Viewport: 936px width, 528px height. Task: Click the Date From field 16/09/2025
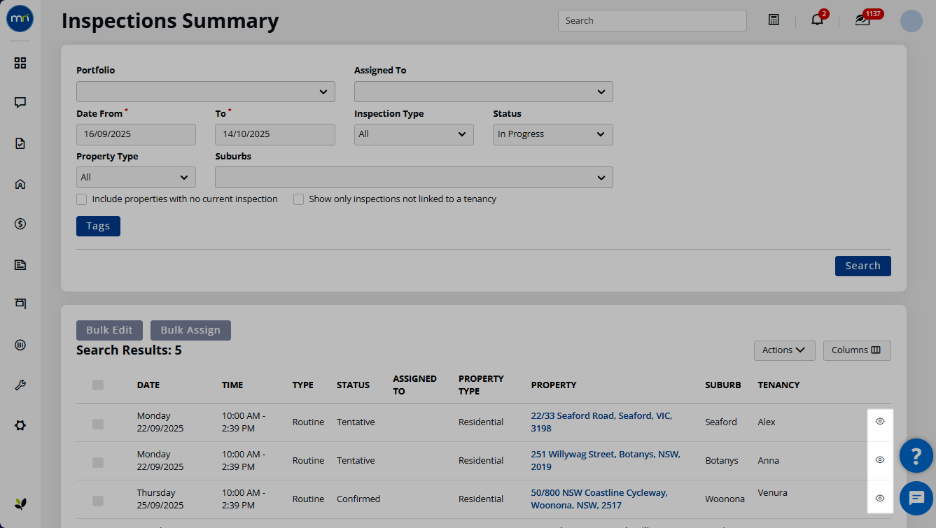[136, 134]
